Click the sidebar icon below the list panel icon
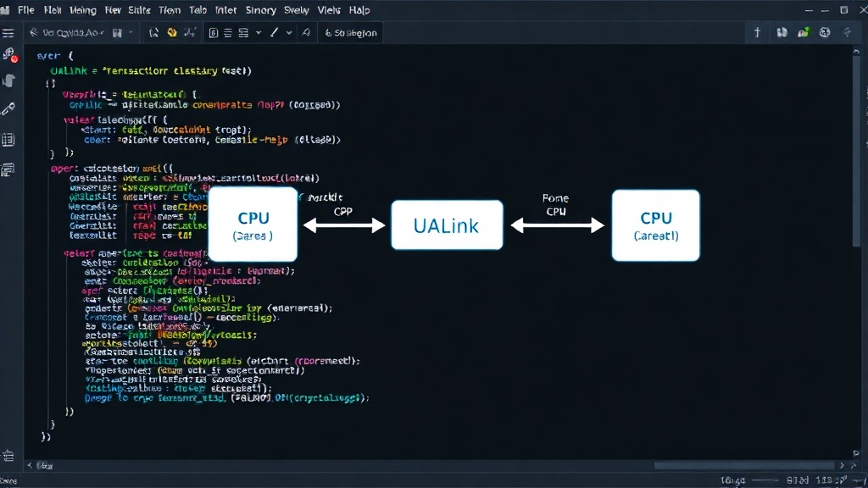Image resolution: width=868 pixels, height=488 pixels. click(x=8, y=169)
